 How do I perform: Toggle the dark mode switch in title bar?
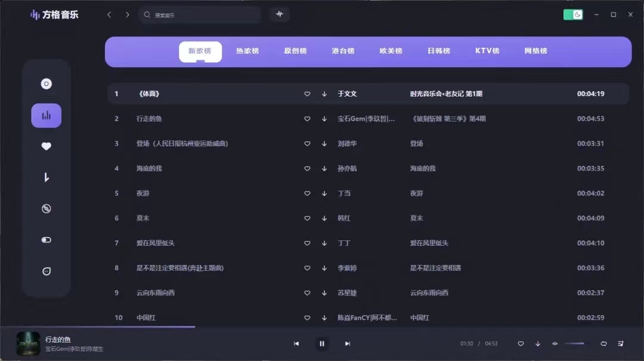(573, 14)
